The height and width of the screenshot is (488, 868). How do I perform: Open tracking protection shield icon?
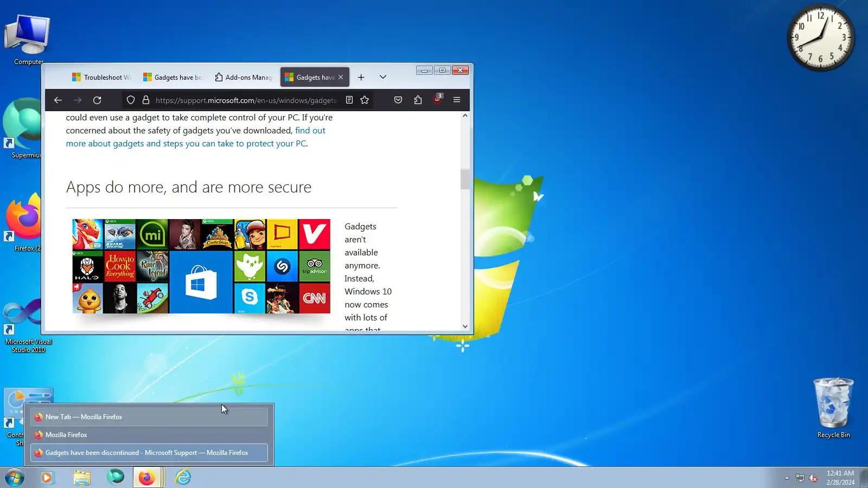[130, 100]
